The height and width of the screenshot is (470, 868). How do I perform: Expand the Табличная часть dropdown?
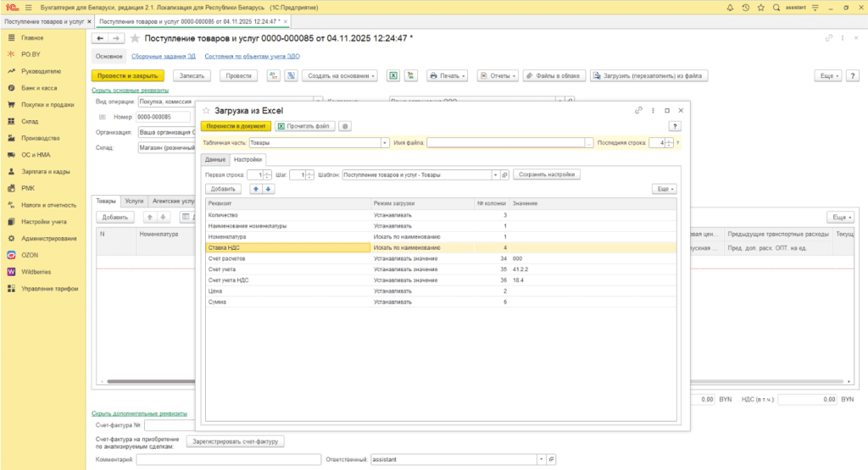(385, 143)
